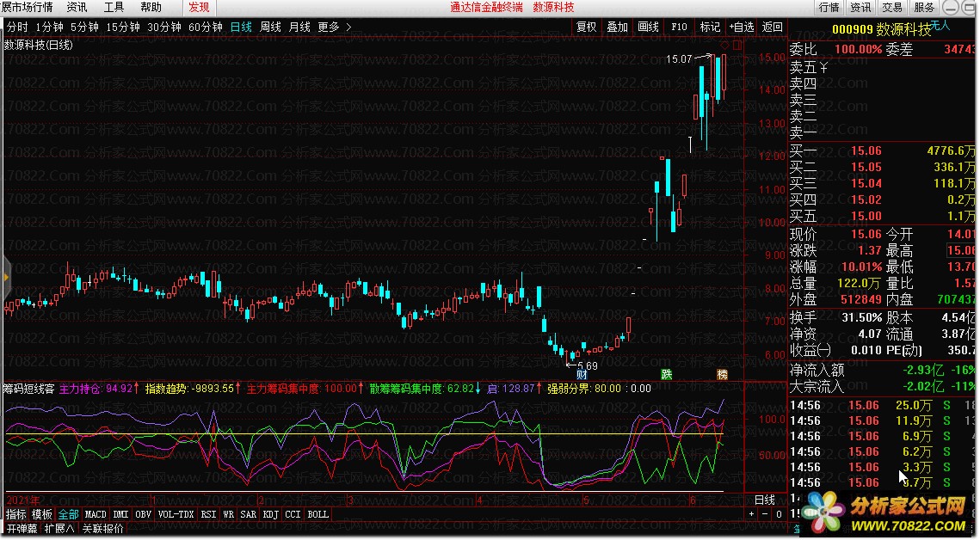
Task: Switch indicator to WR
Action: tap(228, 514)
